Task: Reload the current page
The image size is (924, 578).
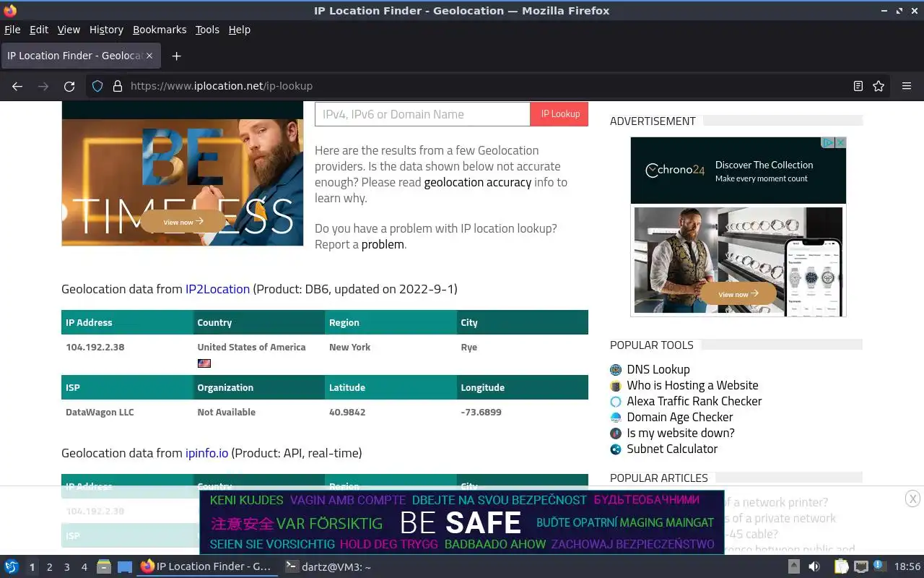Action: point(69,86)
